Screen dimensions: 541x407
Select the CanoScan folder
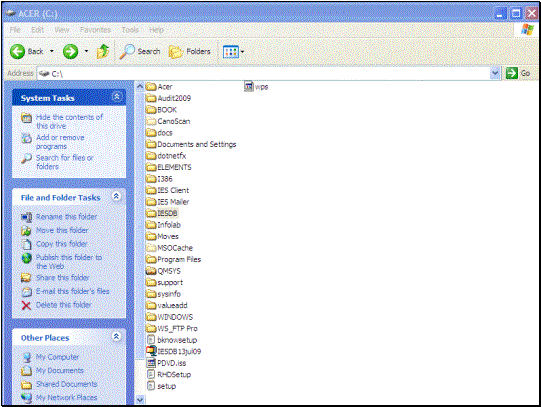click(x=168, y=121)
